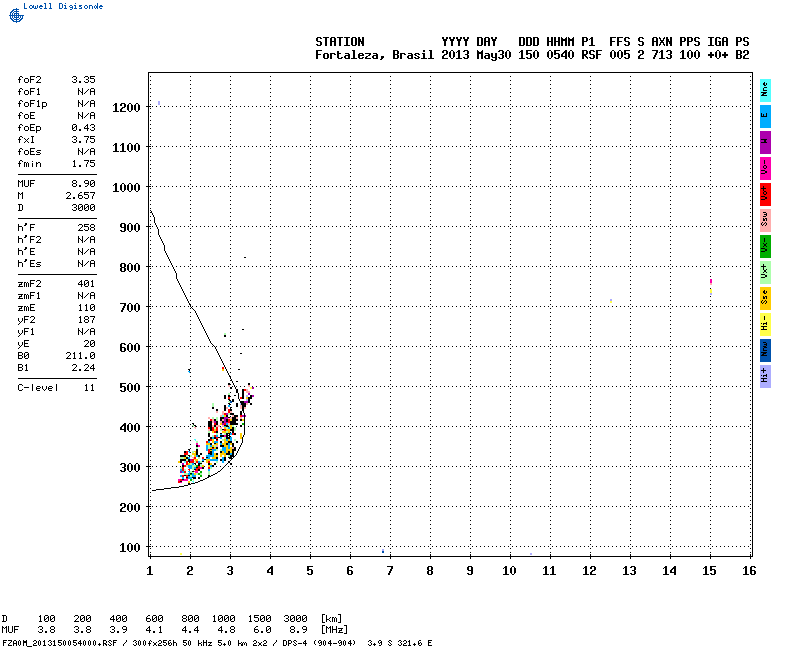The width and height of the screenshot is (800, 650).
Task: Click the C-level label
Action: pos(38,388)
